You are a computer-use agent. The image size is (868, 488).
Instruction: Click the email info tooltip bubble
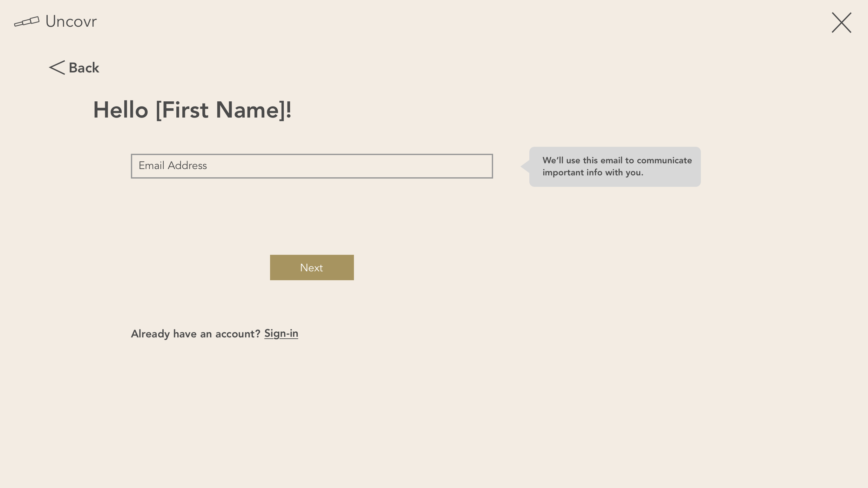point(614,166)
